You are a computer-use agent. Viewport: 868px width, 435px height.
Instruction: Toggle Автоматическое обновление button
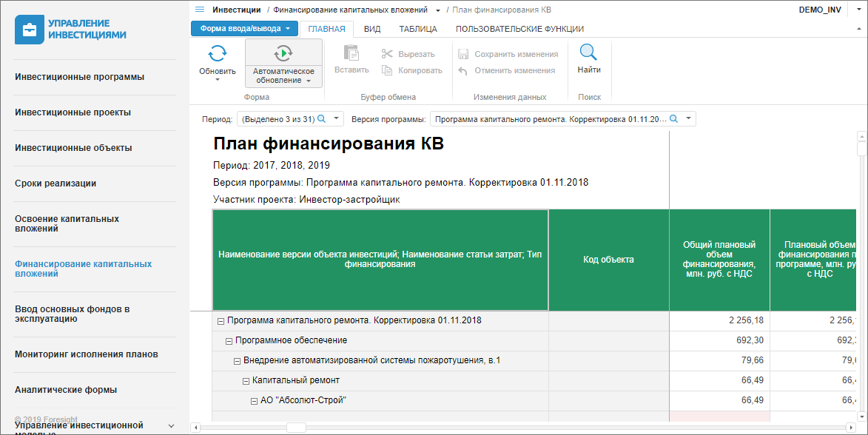(283, 63)
